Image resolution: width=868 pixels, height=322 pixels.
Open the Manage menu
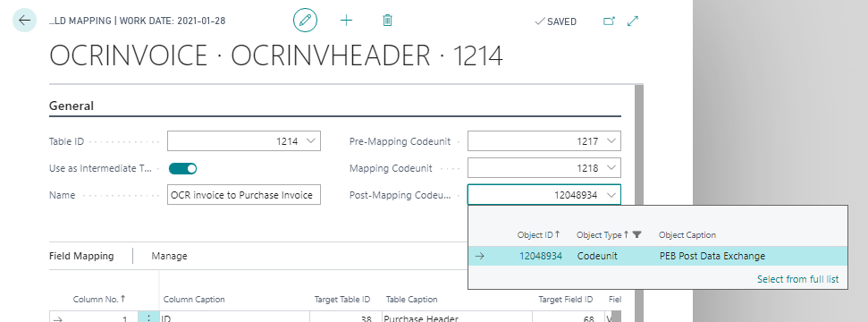pyautogui.click(x=169, y=256)
